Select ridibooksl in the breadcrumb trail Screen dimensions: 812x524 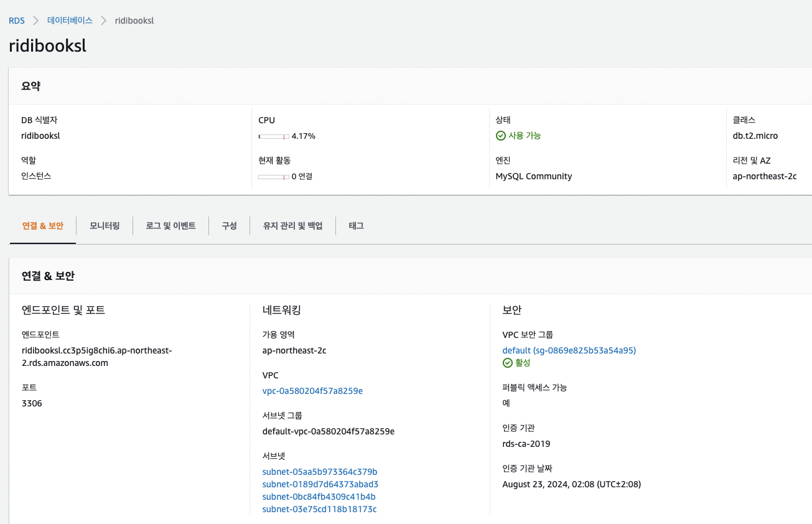(134, 21)
